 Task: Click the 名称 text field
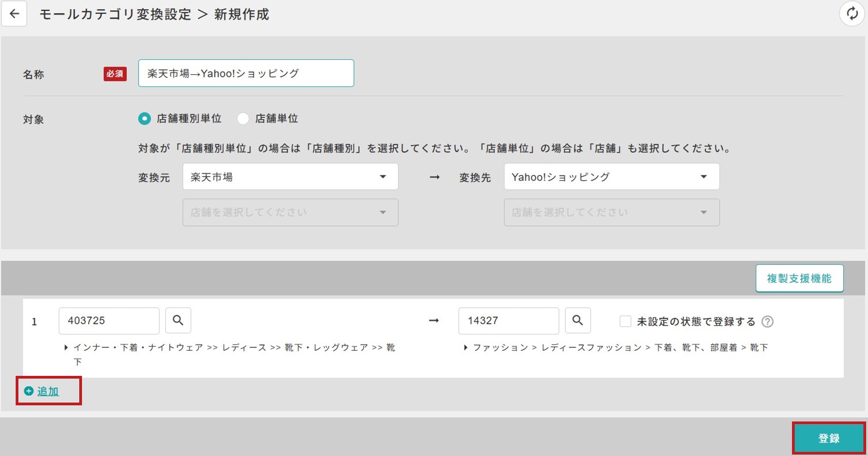click(246, 73)
